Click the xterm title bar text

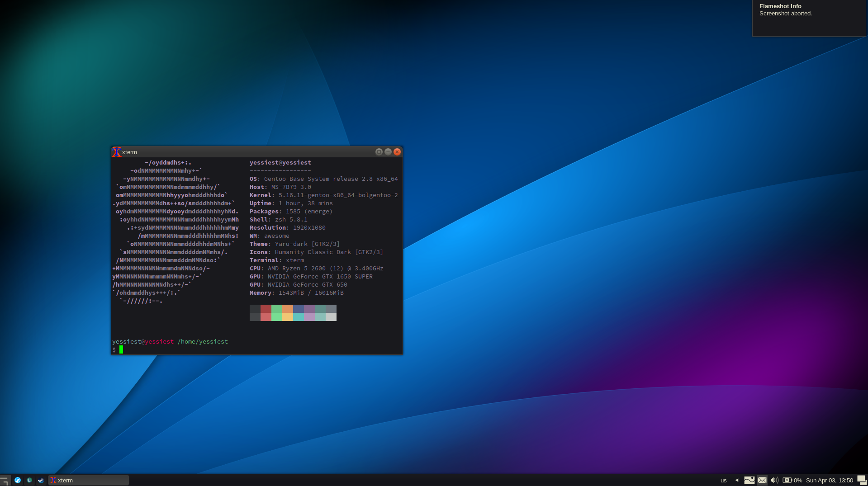click(129, 152)
